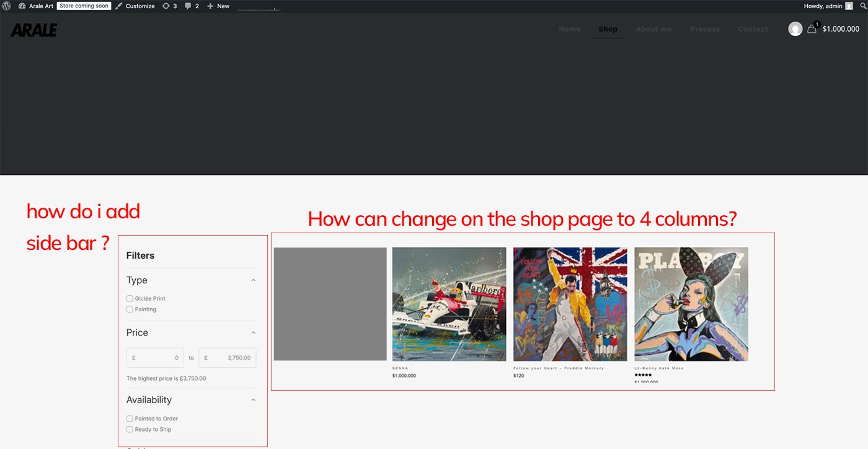Go to the Home menu item
The height and width of the screenshot is (449, 868).
[x=569, y=29]
